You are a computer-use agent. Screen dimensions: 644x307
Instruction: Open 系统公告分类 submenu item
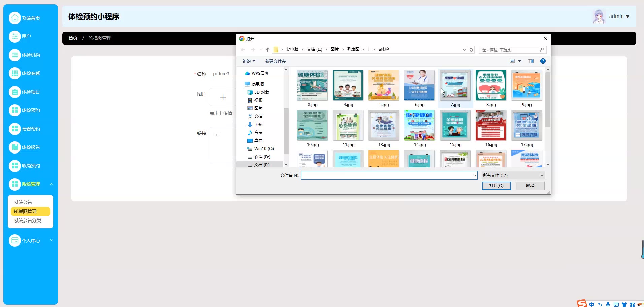(x=28, y=220)
